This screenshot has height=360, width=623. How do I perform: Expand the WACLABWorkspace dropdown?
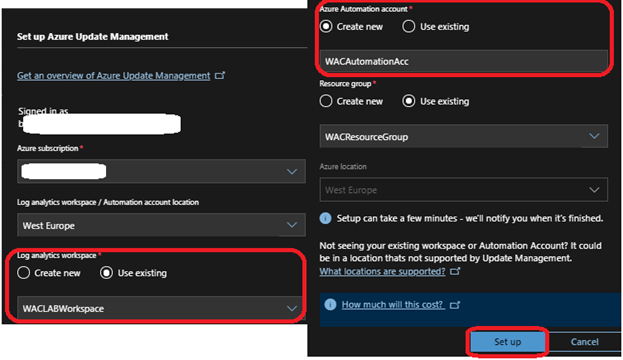161,308
